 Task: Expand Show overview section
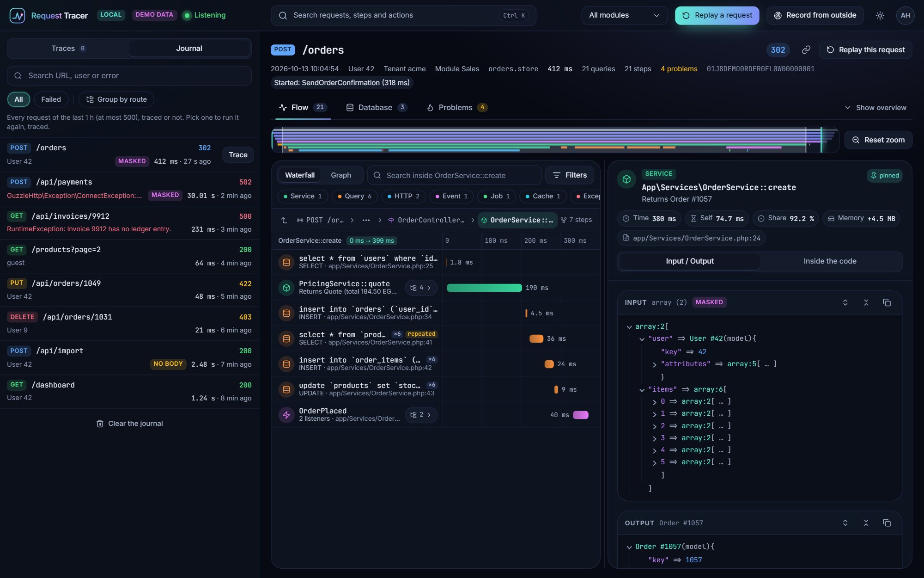tap(875, 107)
